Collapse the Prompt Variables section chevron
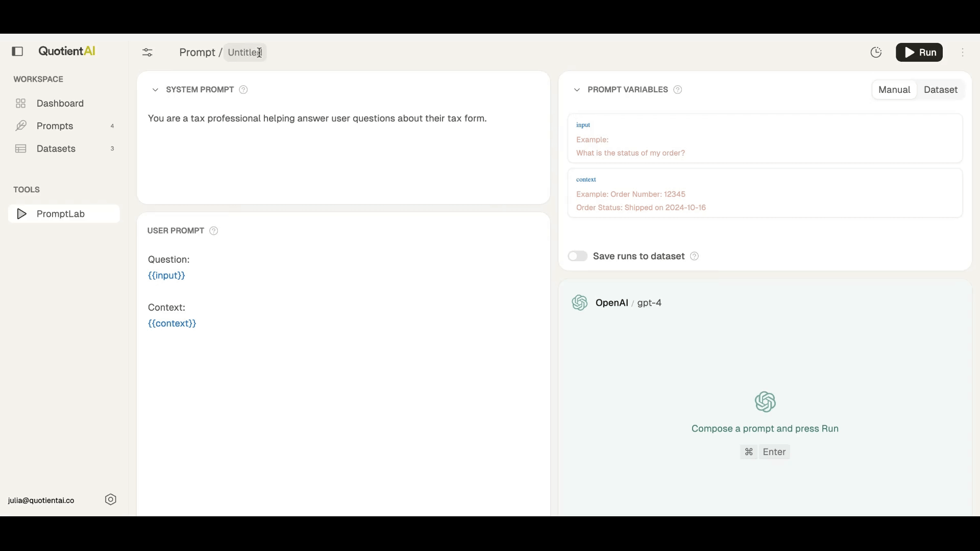 (x=577, y=90)
